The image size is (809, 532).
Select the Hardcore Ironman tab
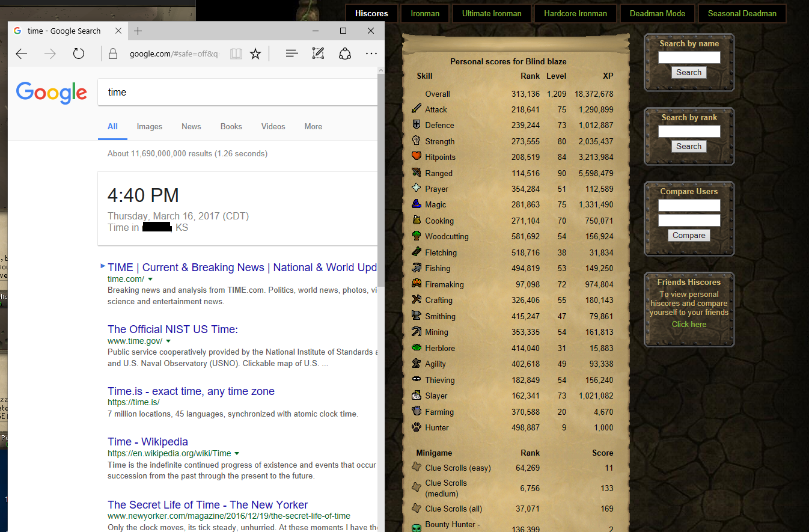[x=575, y=13]
